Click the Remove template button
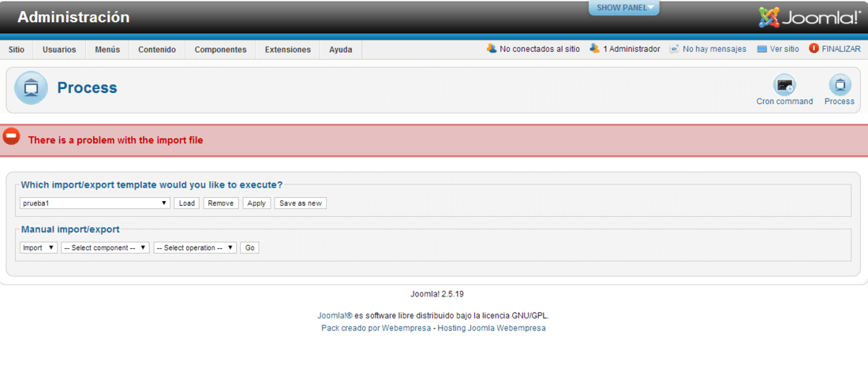868x376 pixels. coord(221,203)
